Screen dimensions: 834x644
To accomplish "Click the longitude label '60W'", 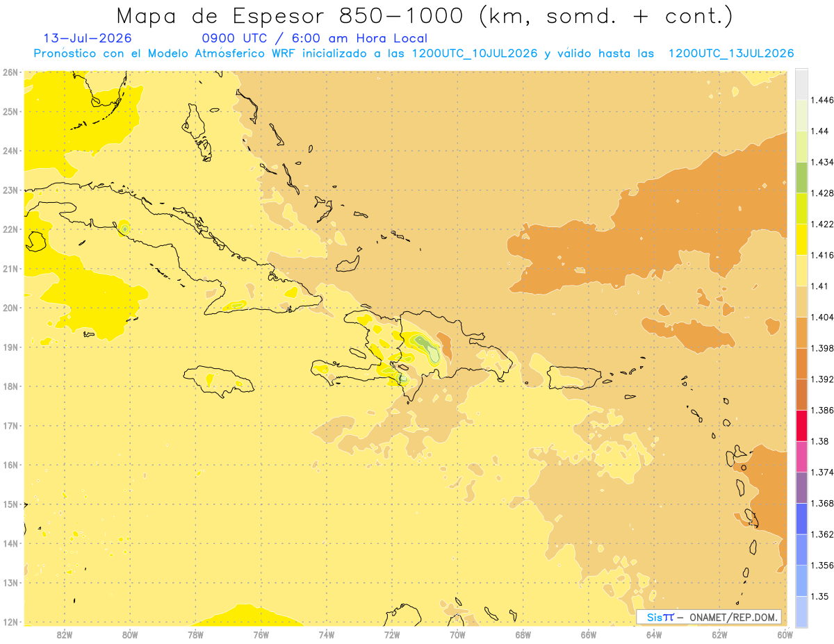I will coord(785,635).
